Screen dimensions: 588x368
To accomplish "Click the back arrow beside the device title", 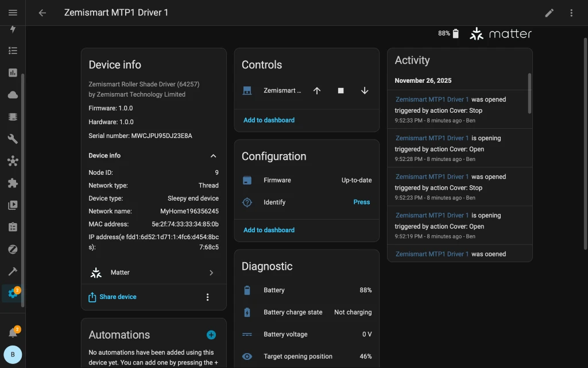I will (42, 12).
